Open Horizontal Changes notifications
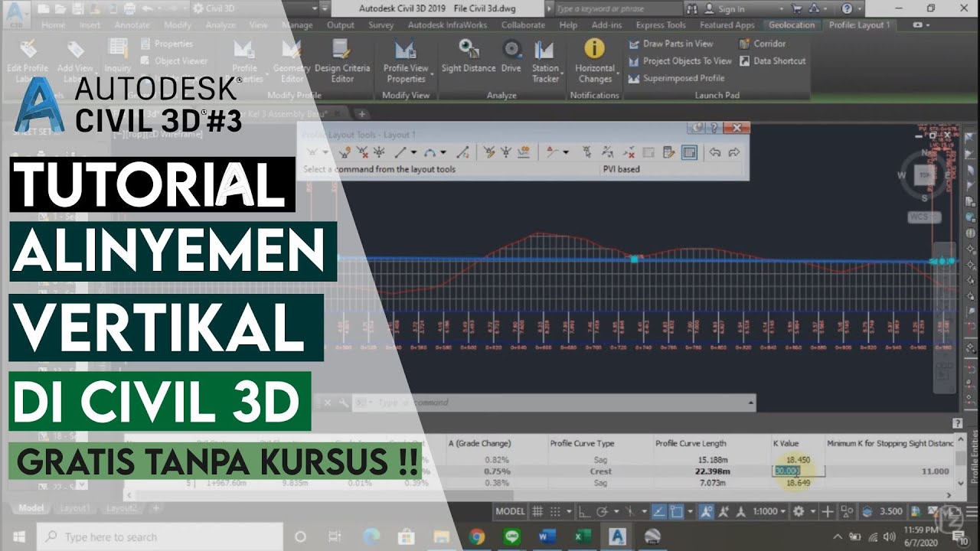The width and height of the screenshot is (980, 551). (595, 61)
